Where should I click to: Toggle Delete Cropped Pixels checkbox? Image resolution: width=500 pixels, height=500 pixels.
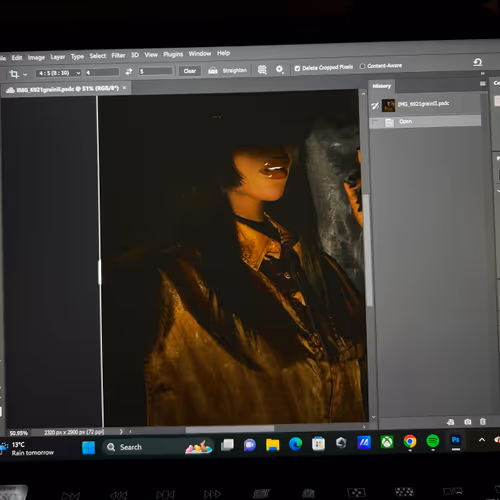point(297,68)
